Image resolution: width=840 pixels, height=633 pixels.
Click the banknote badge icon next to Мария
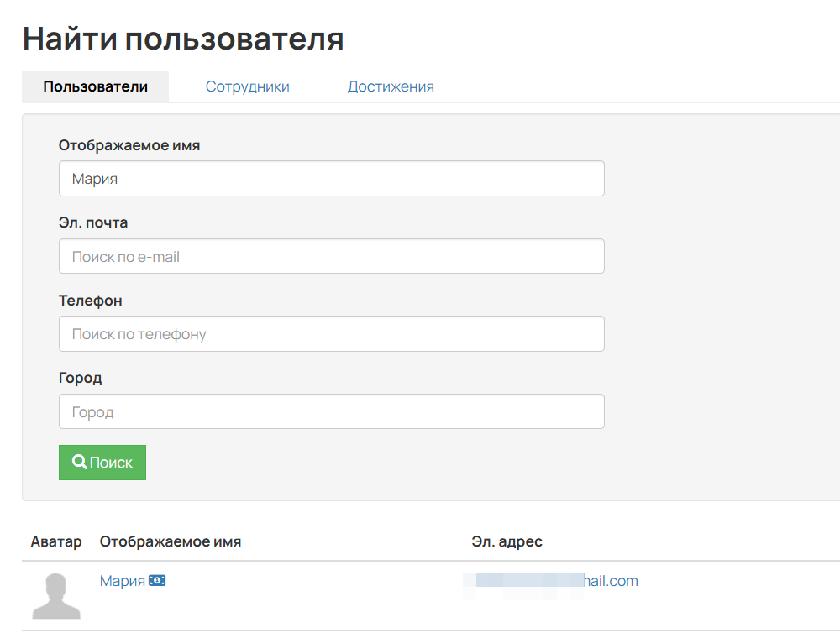pyautogui.click(x=156, y=579)
